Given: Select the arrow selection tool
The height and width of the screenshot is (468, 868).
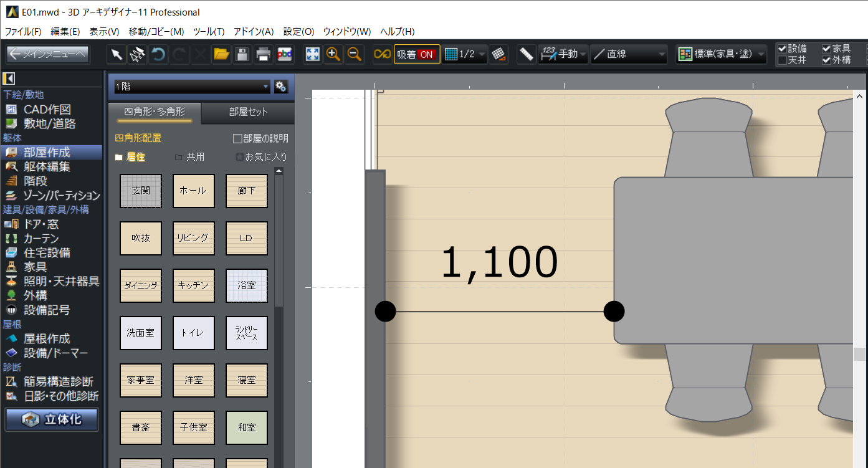Looking at the screenshot, I should coord(117,55).
